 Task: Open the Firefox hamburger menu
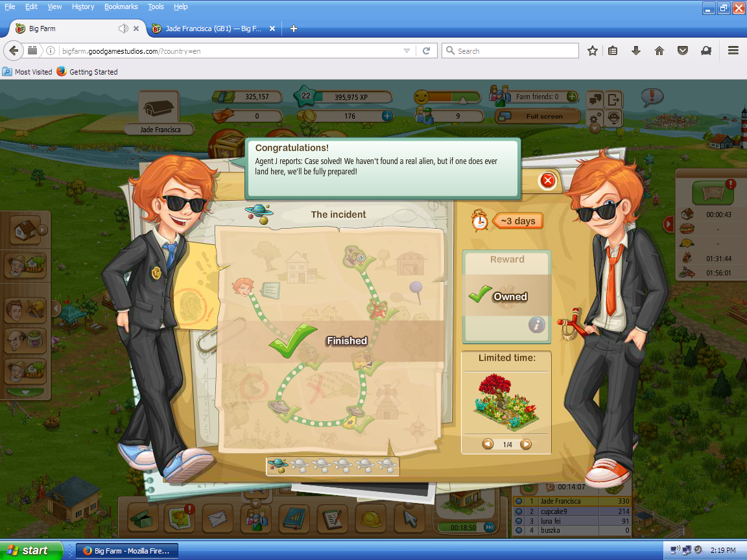coord(733,51)
